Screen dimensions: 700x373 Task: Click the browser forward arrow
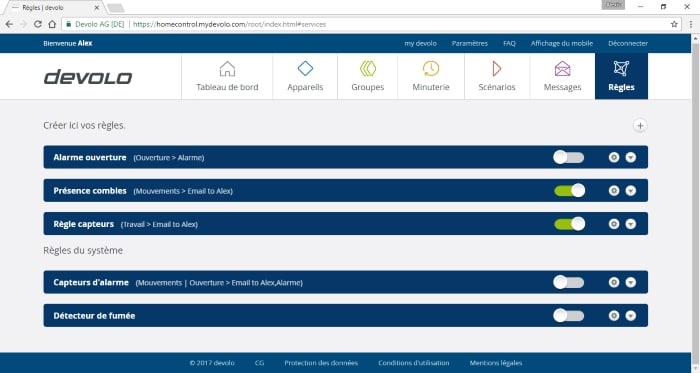(24, 24)
